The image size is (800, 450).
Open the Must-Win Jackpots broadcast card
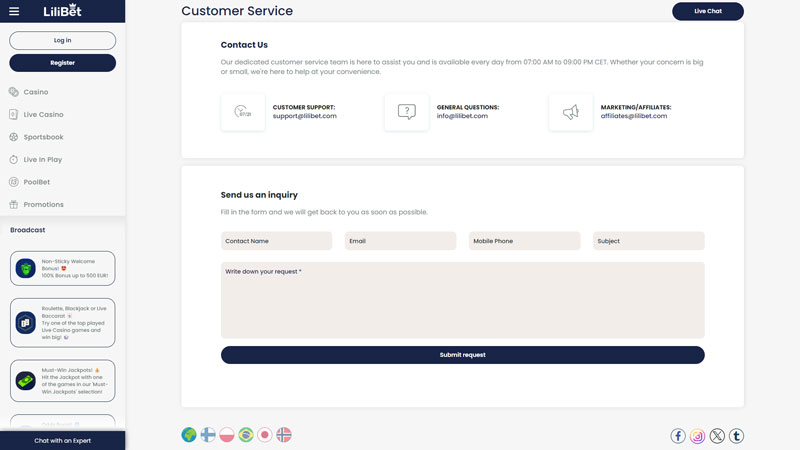[x=62, y=381]
